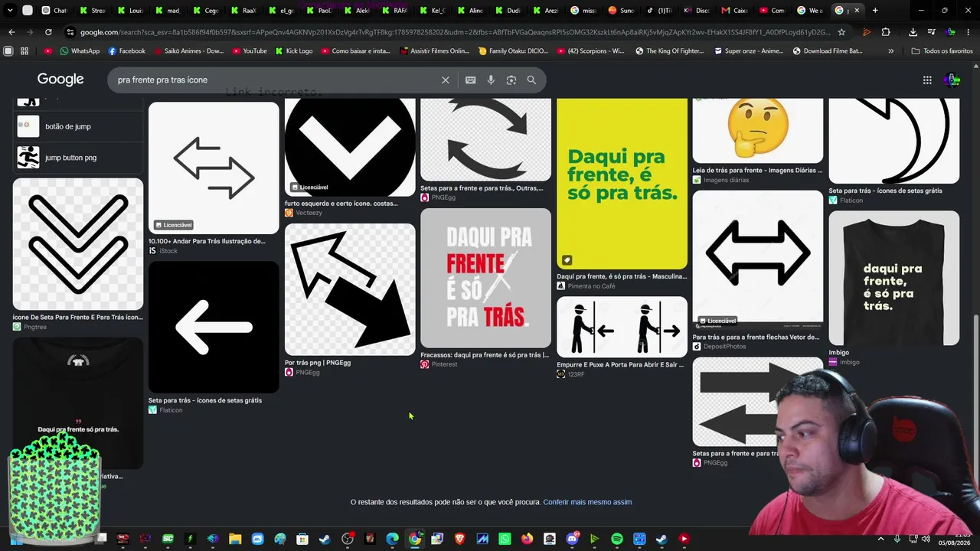Open the Google account avatar
Screen dimensions: 980x551
pyautogui.click(x=952, y=80)
